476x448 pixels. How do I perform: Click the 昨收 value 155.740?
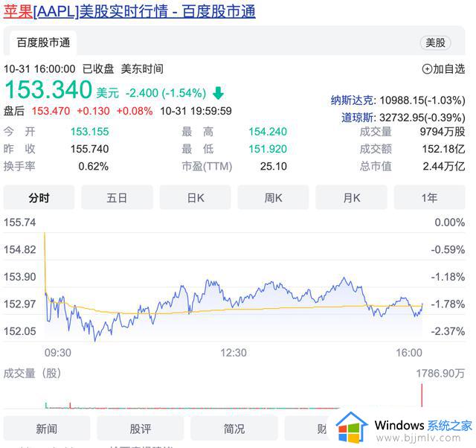(89, 149)
